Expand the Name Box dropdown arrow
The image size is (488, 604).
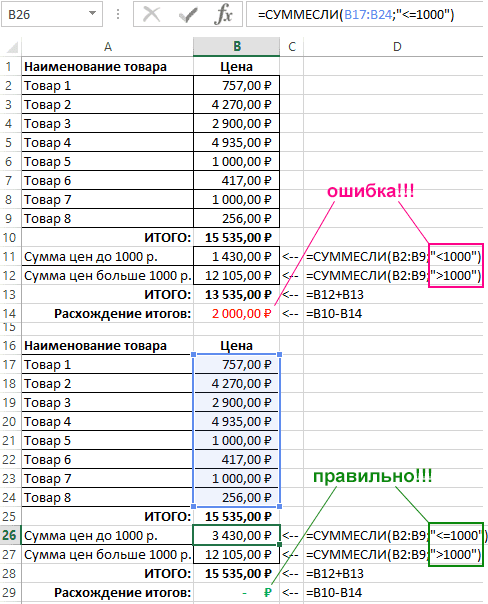click(x=92, y=13)
